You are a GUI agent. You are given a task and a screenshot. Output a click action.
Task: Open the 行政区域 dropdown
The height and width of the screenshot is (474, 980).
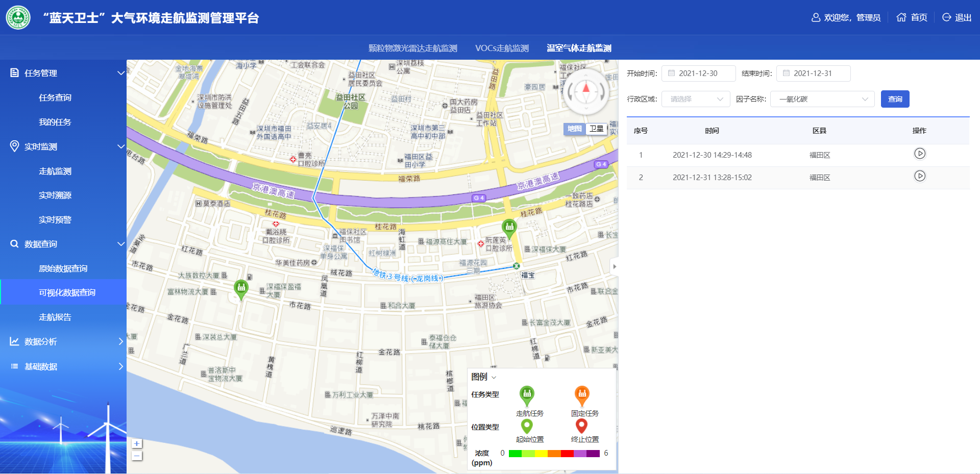click(x=696, y=99)
